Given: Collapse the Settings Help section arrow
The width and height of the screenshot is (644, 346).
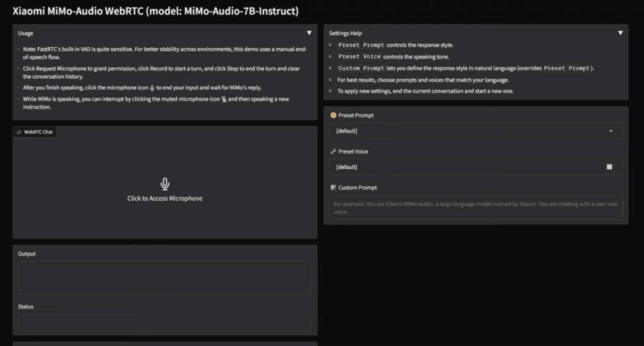Looking at the screenshot, I should click(620, 33).
